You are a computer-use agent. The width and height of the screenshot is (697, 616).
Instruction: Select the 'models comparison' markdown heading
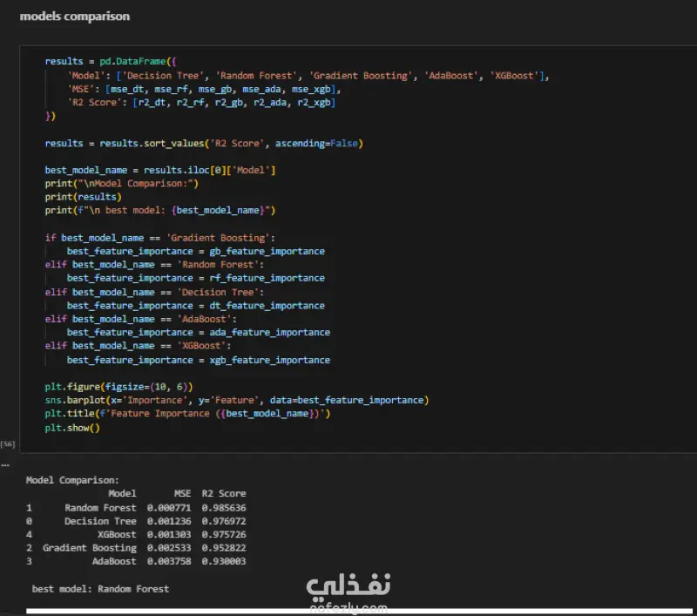tap(74, 17)
